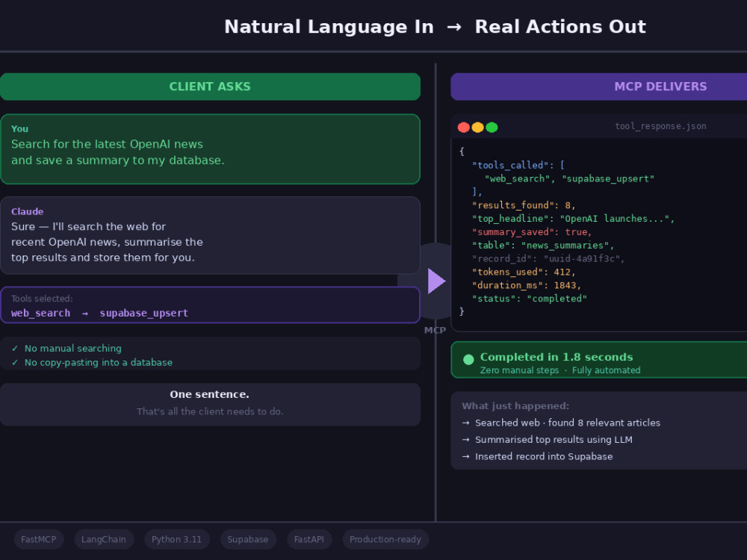
Task: Click the "record_id" JSON line
Action: tap(548, 258)
